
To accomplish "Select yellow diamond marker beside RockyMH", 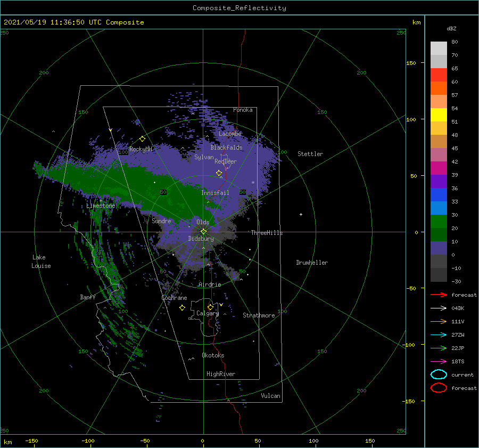I will tap(142, 139).
